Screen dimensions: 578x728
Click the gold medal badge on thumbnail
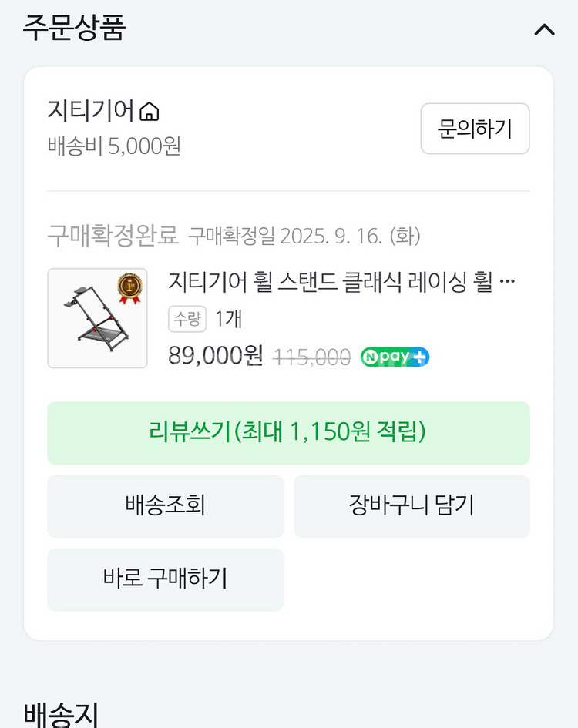[130, 289]
